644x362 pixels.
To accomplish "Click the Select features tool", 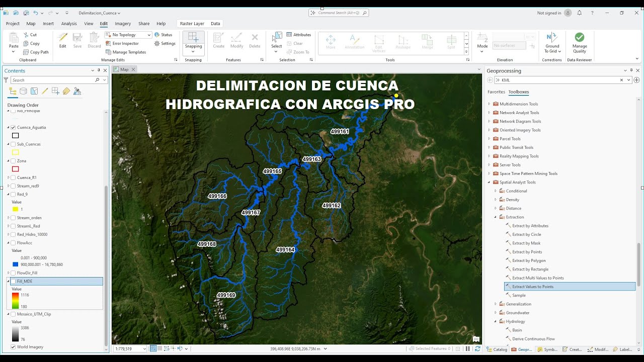I will click(277, 38).
